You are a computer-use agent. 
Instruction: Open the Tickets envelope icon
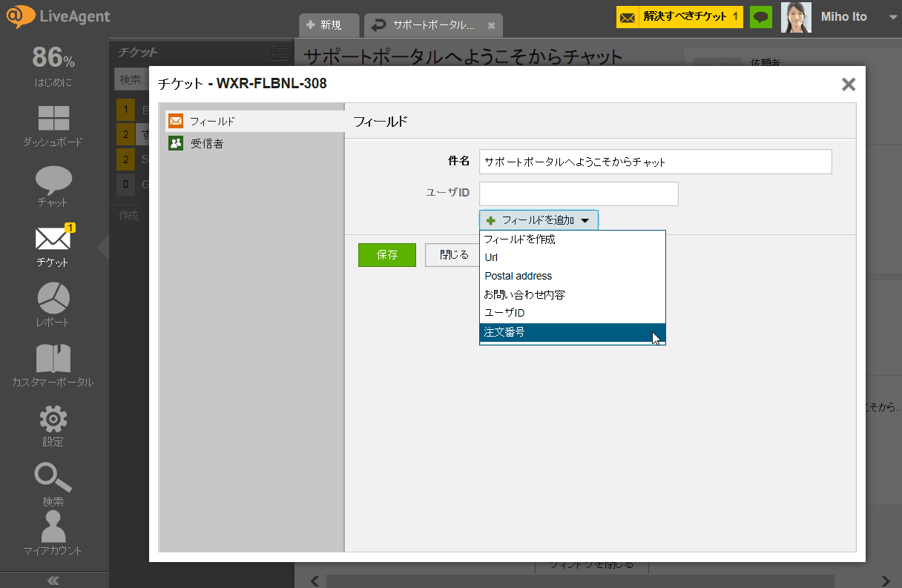[x=53, y=240]
